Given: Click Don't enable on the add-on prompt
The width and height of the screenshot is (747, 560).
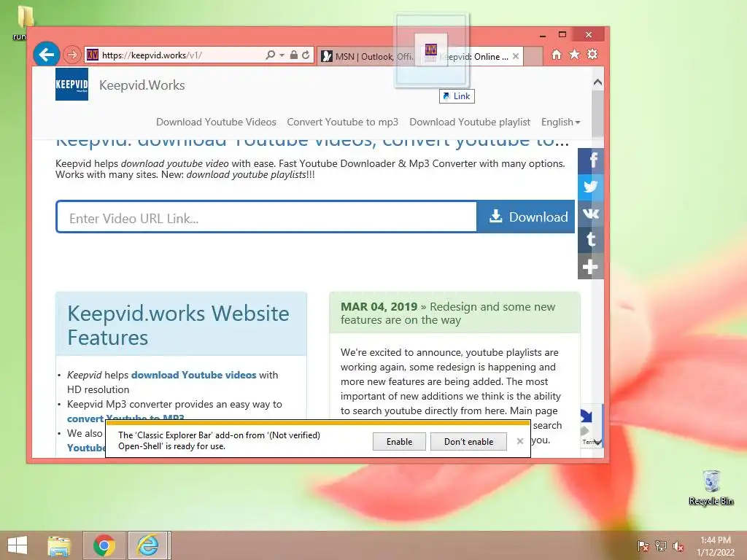Looking at the screenshot, I should coord(468,441).
